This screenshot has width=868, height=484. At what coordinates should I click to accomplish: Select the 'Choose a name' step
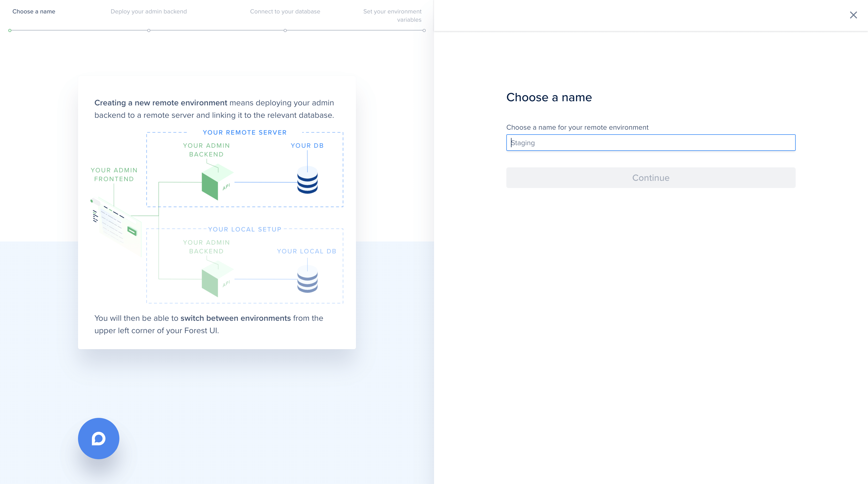[x=34, y=11]
